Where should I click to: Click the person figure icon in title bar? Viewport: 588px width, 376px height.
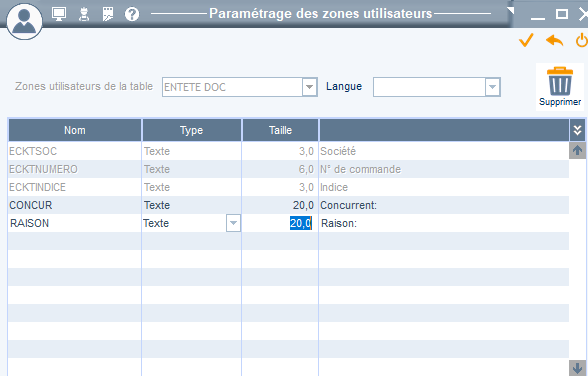pos(84,14)
